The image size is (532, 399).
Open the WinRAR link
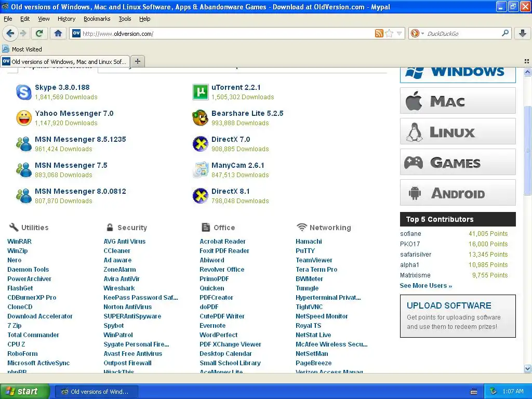click(x=19, y=241)
